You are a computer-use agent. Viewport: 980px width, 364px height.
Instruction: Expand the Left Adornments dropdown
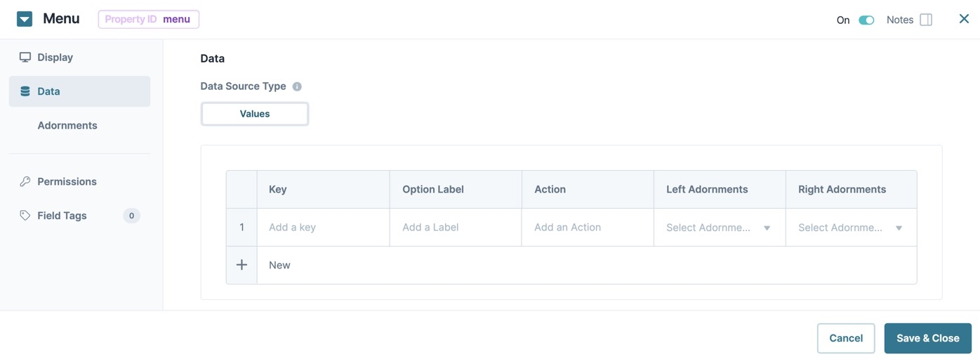click(720, 228)
